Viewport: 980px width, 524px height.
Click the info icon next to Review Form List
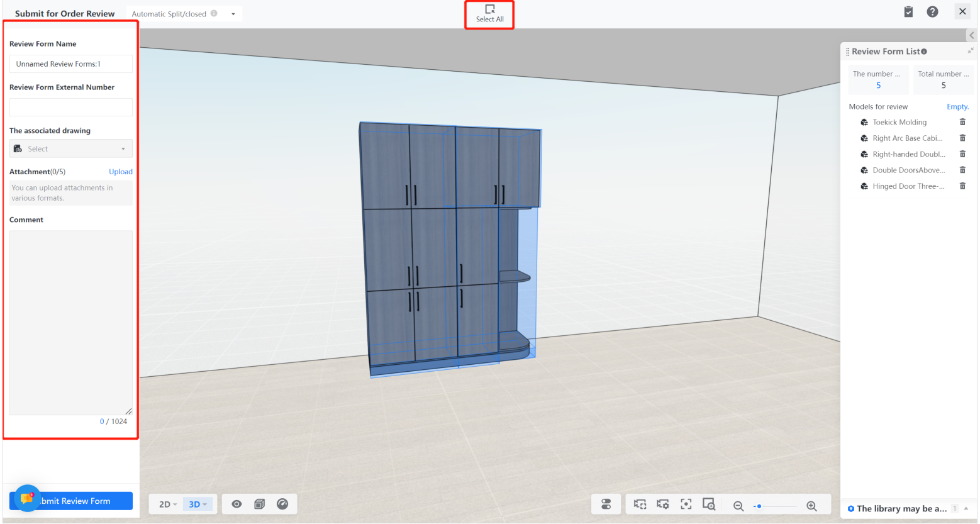coord(924,52)
